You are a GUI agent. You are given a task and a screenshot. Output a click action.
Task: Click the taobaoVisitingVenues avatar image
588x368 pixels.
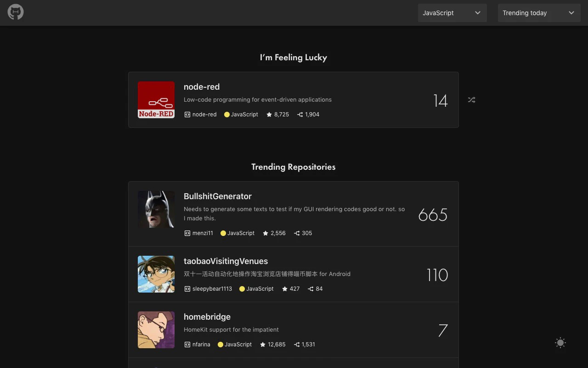[156, 274]
